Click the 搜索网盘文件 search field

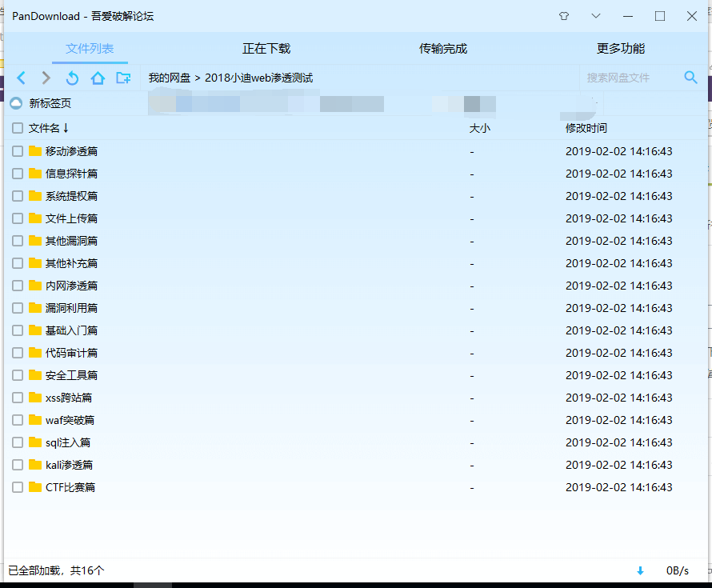click(x=628, y=78)
